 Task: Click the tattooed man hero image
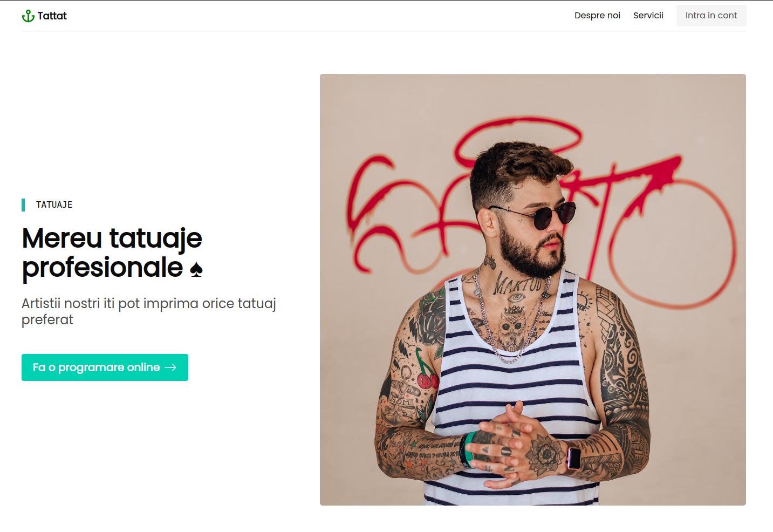tap(533, 290)
